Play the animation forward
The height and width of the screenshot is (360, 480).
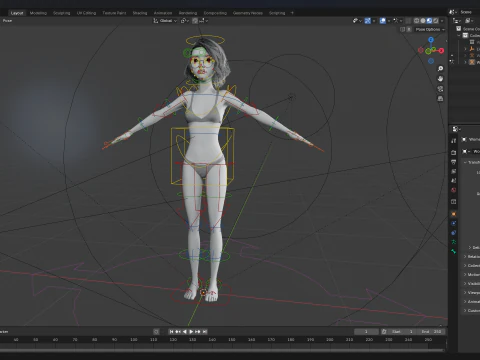point(191,332)
